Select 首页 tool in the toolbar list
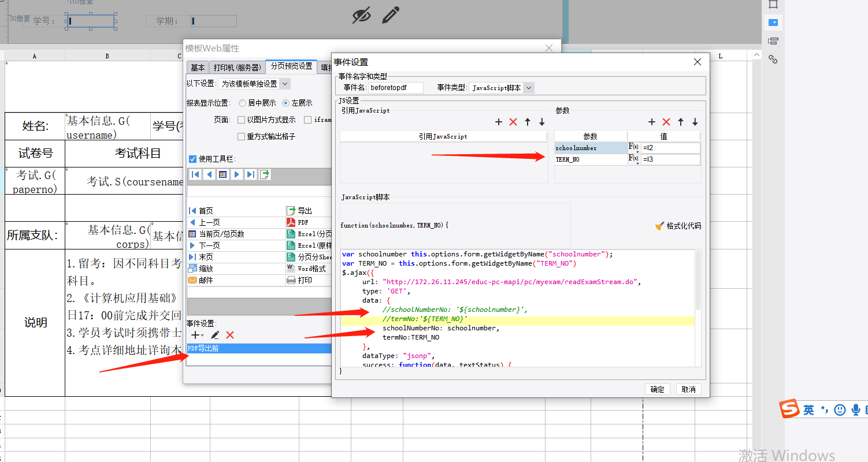868x462 pixels. pyautogui.click(x=236, y=211)
